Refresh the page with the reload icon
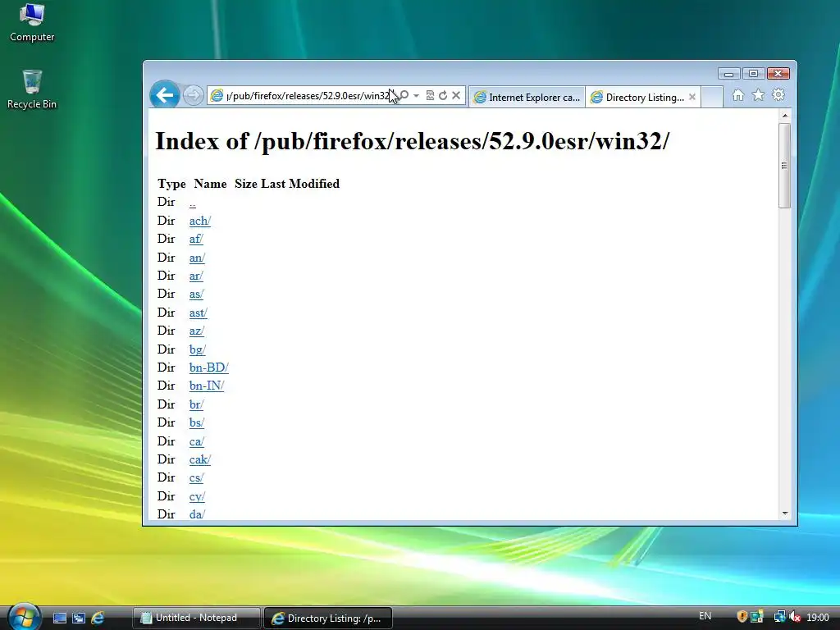This screenshot has height=630, width=840. coord(443,95)
